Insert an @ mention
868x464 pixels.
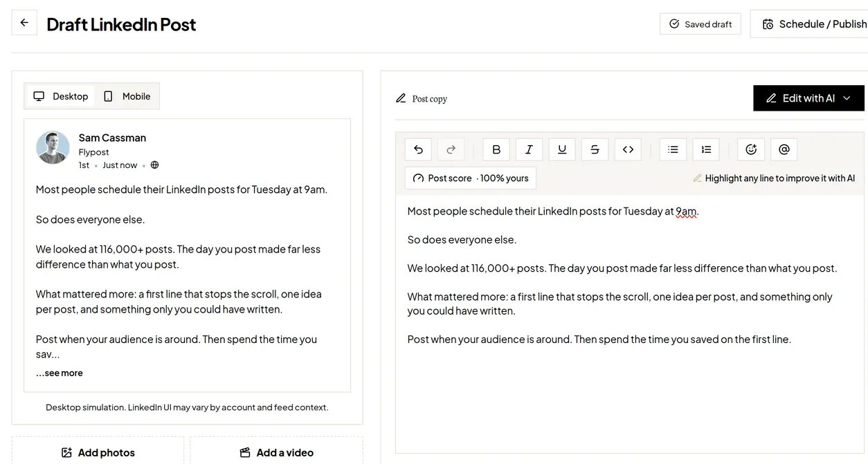[x=784, y=149]
